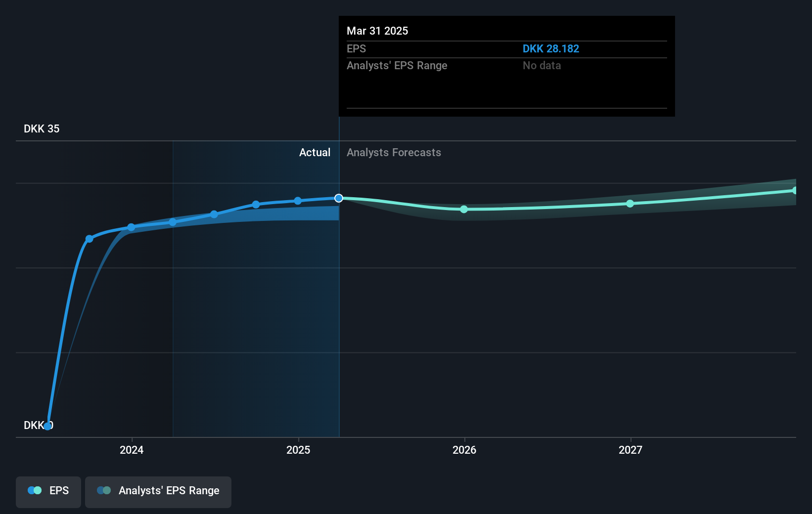Click the tooltip 'Analysts' EPS Range' row label
812x514 pixels.
tap(397, 66)
